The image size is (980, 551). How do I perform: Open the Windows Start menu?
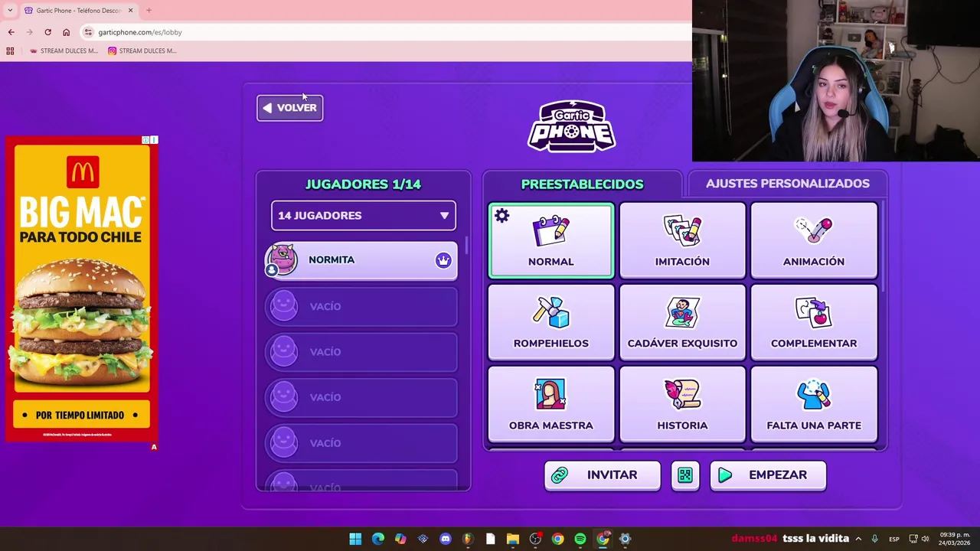pos(355,539)
